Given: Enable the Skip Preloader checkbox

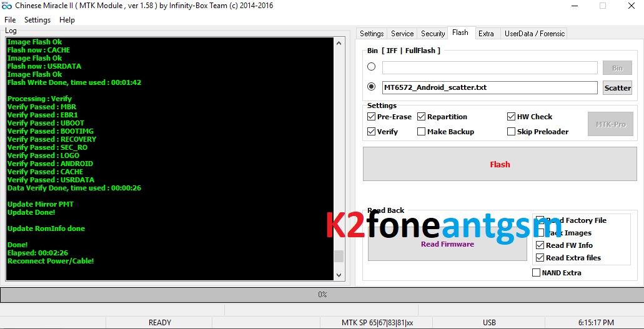Looking at the screenshot, I should point(511,132).
